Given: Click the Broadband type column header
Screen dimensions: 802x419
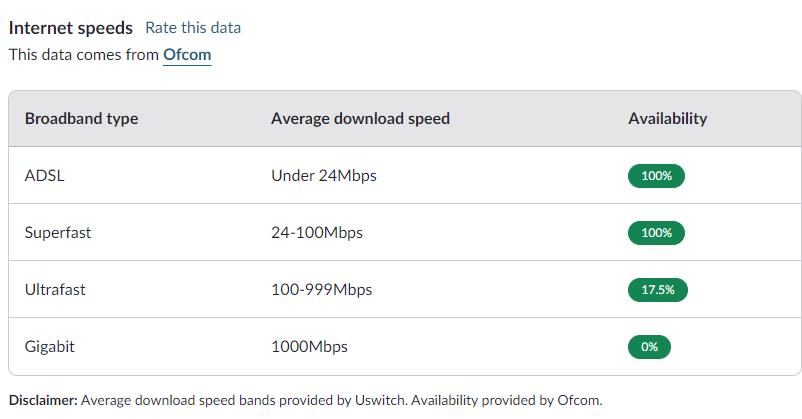Looking at the screenshot, I should click(81, 118).
